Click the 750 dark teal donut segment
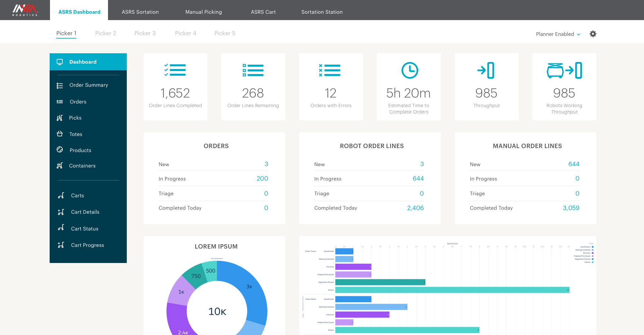 [x=195, y=276]
